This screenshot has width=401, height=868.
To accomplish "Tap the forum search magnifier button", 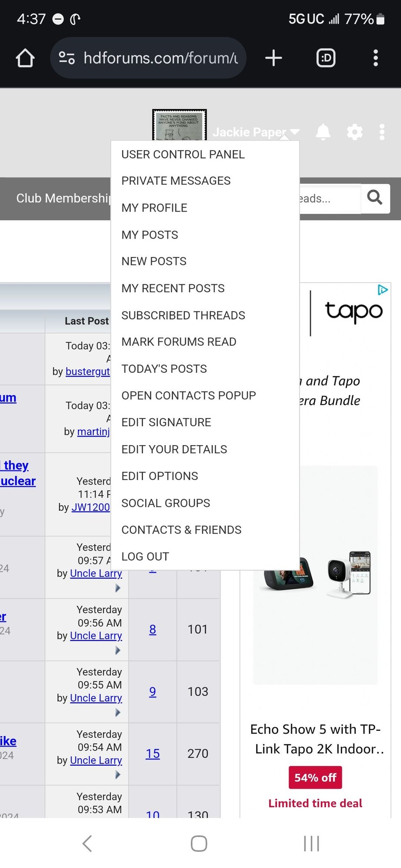I will 375,198.
